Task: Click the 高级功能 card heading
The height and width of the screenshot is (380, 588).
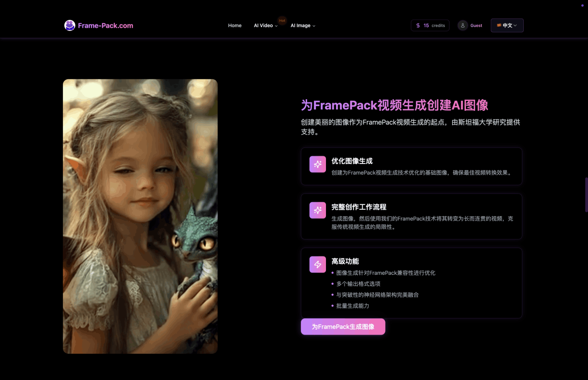Action: pyautogui.click(x=345, y=261)
